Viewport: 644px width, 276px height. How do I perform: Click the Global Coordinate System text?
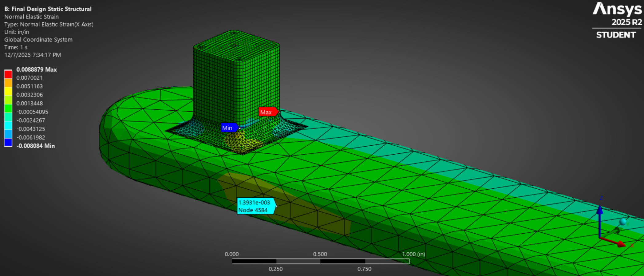[38, 40]
